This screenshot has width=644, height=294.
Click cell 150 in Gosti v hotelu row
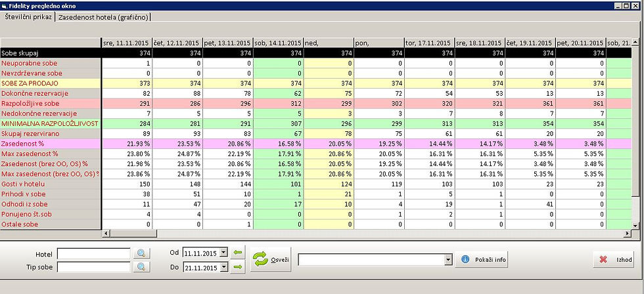point(126,184)
